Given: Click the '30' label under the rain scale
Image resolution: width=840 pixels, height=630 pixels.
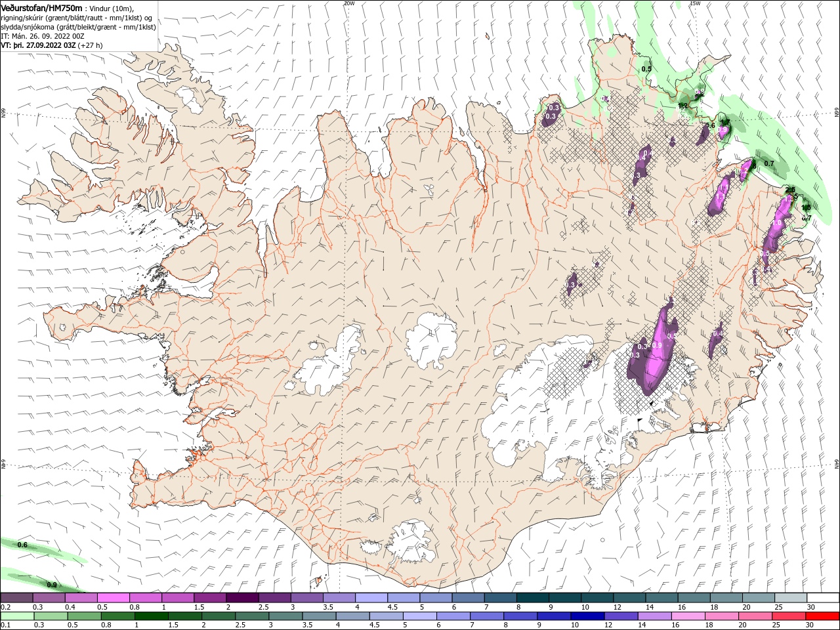Looking at the screenshot, I should click(810, 625).
